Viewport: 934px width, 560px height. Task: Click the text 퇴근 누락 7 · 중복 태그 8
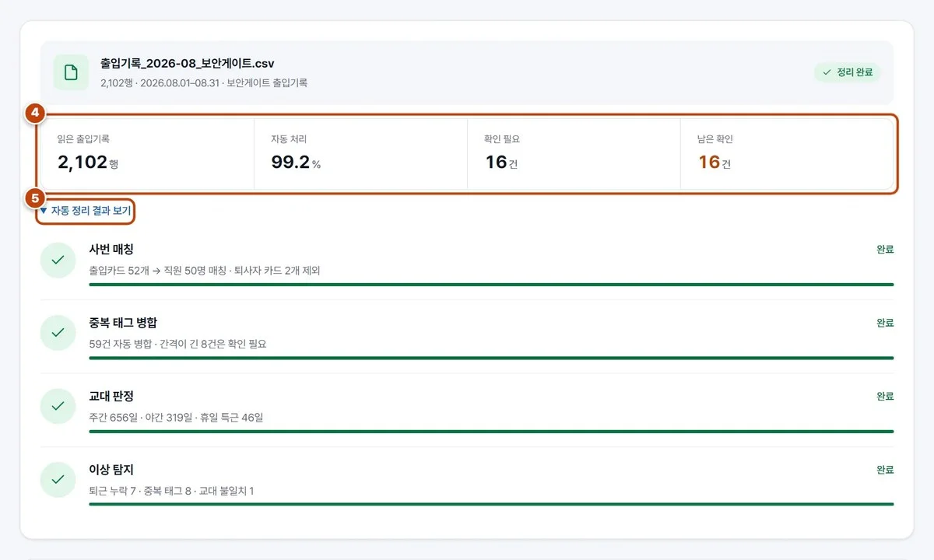(141, 491)
